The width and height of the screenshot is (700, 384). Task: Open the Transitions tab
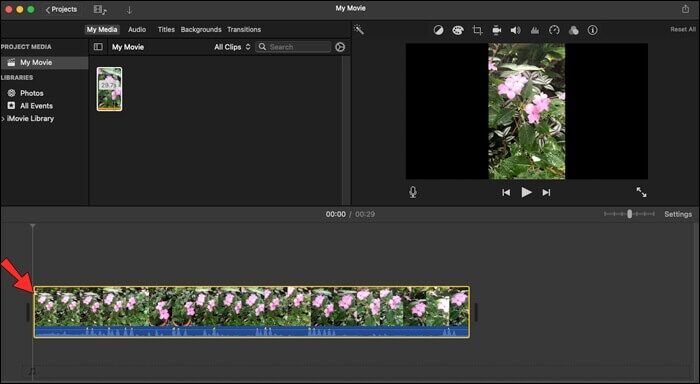[244, 29]
